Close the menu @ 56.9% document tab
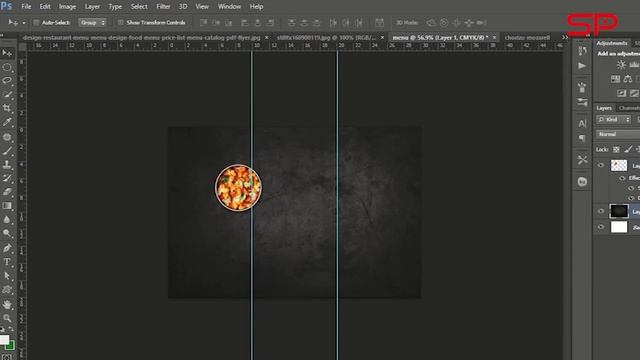This screenshot has height=360, width=640. point(494,38)
